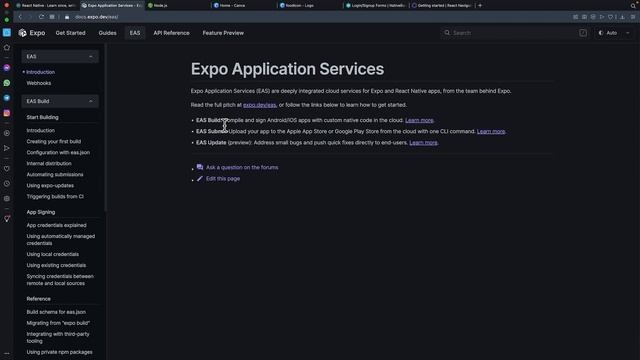Viewport: 640px width, 360px height.
Task: Open Opera sidebar home icon
Action: tap(7, 48)
